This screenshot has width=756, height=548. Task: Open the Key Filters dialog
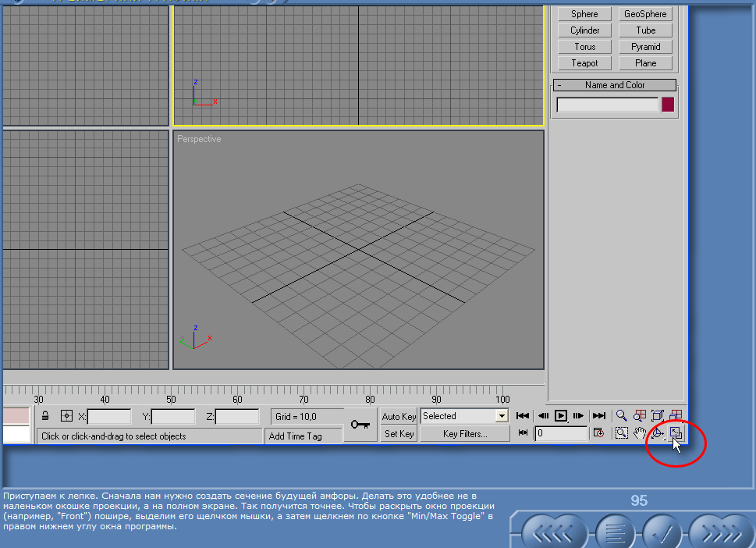click(465, 434)
